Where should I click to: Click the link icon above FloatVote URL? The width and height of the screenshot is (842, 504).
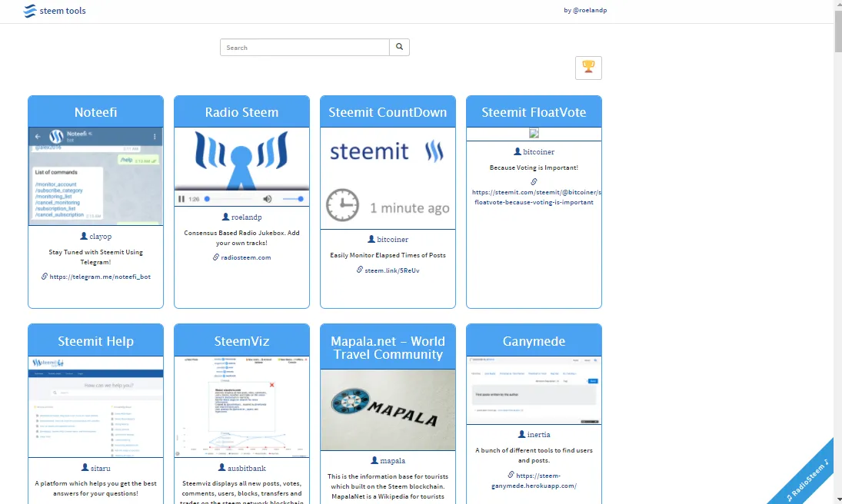[534, 182]
